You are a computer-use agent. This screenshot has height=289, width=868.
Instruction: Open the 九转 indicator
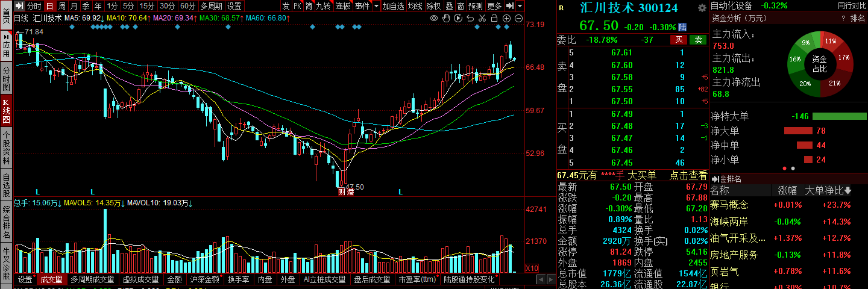tap(324, 6)
